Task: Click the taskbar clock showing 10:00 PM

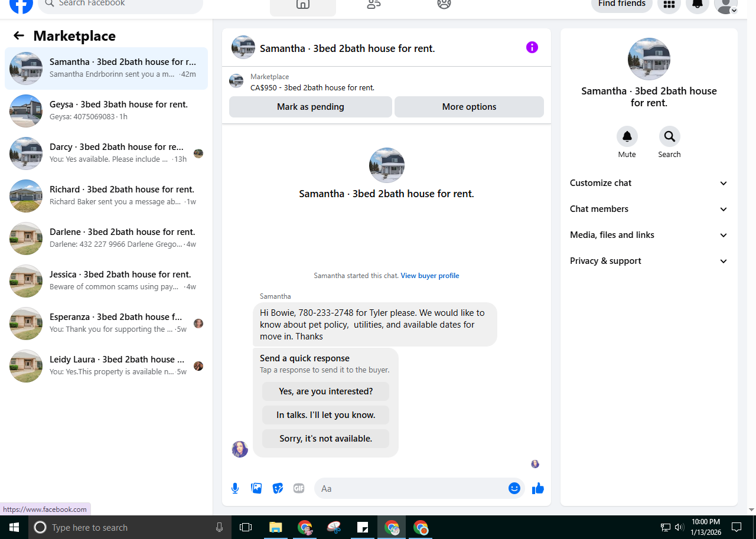Action: coord(706,527)
